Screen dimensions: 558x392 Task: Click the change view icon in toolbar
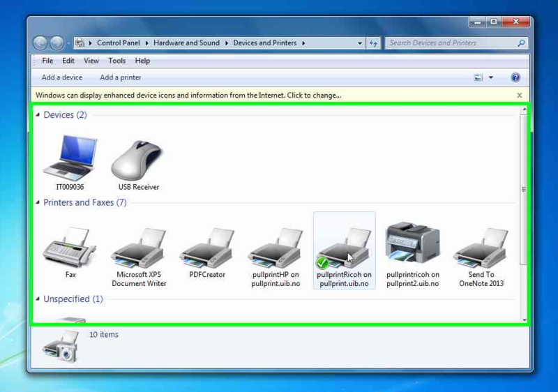tap(478, 77)
